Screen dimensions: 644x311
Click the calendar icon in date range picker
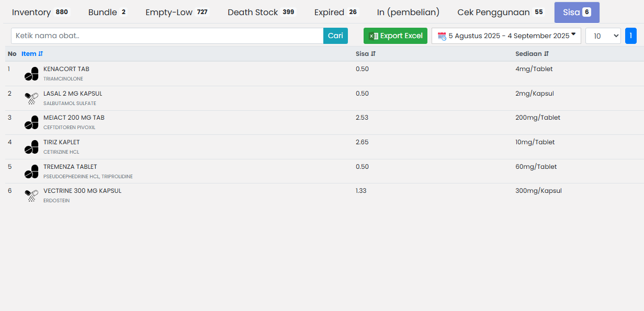[442, 36]
